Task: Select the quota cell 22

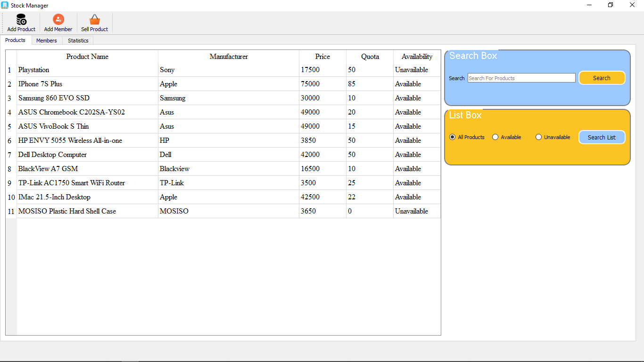Action: click(370, 197)
